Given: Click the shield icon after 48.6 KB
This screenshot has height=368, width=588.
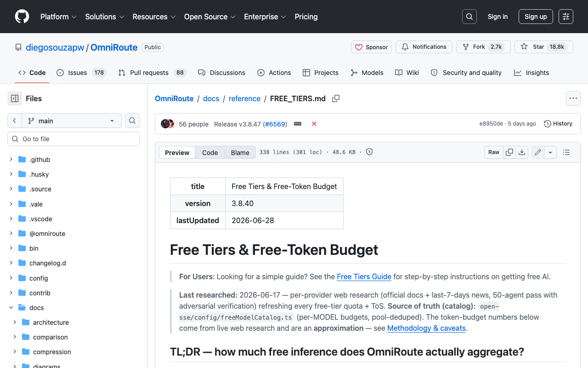Looking at the screenshot, I should point(369,152).
